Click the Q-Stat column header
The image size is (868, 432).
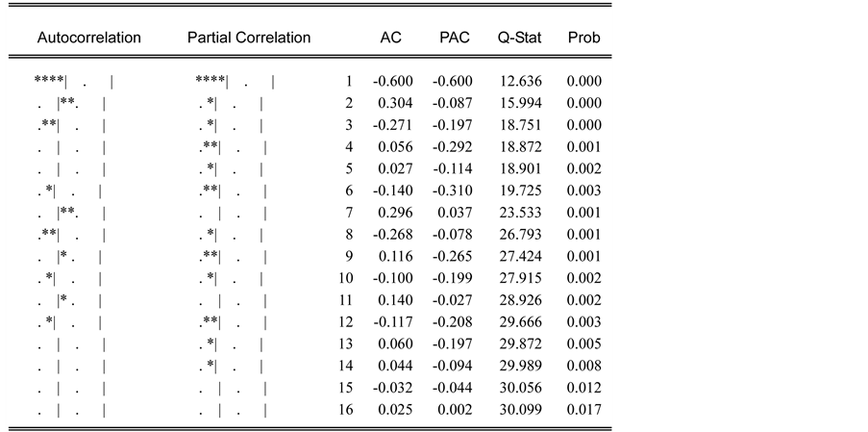click(x=519, y=38)
